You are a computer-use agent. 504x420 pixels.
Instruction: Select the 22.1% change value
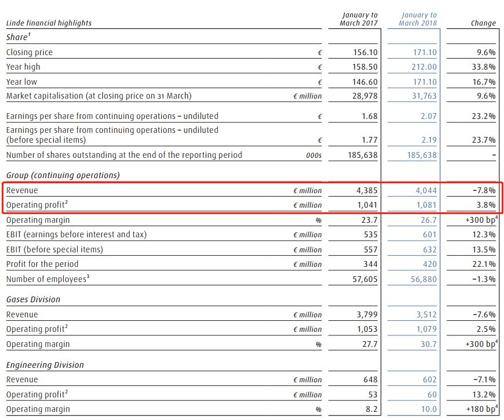coord(484,264)
